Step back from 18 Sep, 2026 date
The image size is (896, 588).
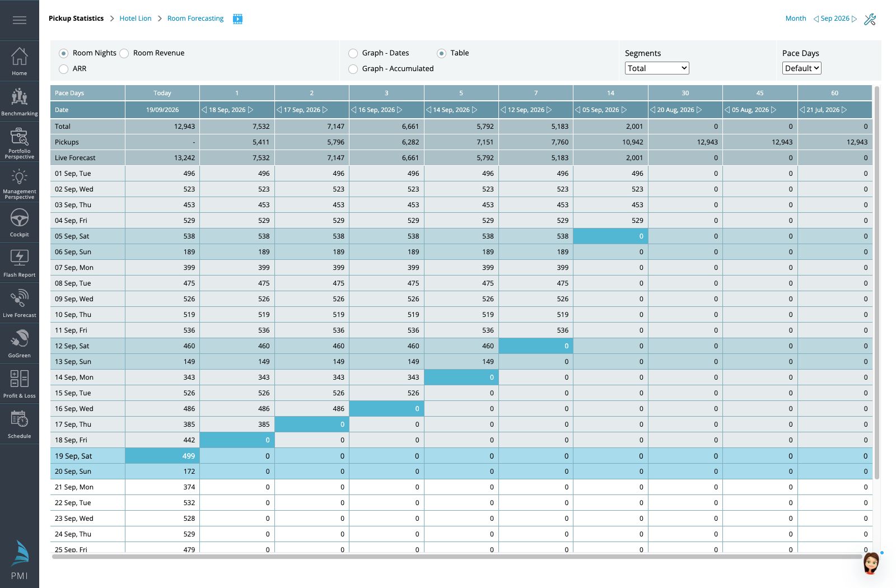204,110
